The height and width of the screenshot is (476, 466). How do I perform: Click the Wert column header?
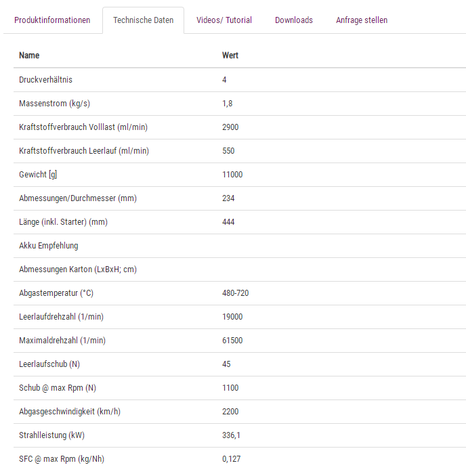(230, 56)
